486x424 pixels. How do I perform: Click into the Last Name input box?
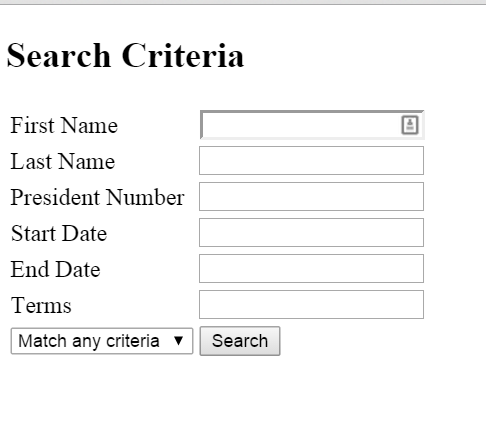coord(311,160)
